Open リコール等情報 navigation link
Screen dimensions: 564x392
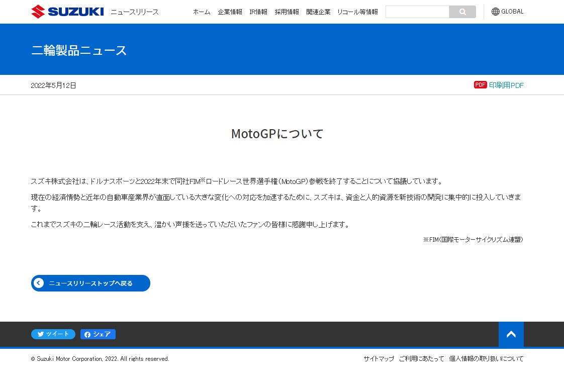pyautogui.click(x=357, y=12)
